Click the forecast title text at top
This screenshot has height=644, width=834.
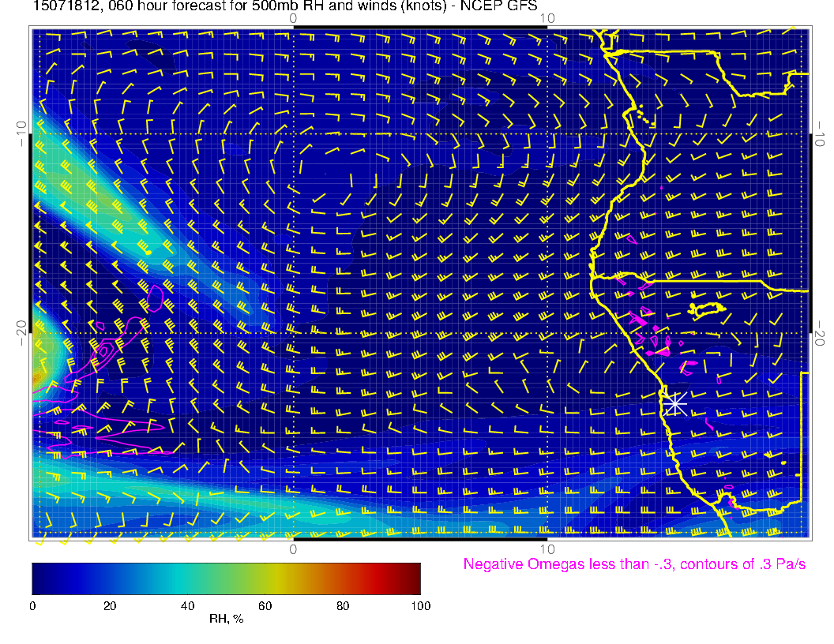(285, 6)
